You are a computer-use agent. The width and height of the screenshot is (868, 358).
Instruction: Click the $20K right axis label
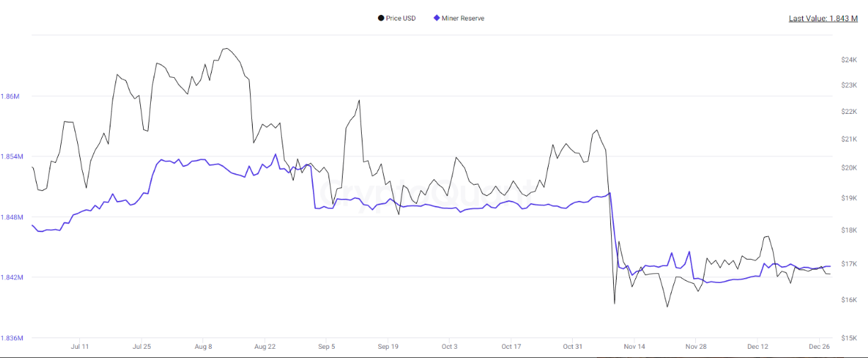point(849,168)
